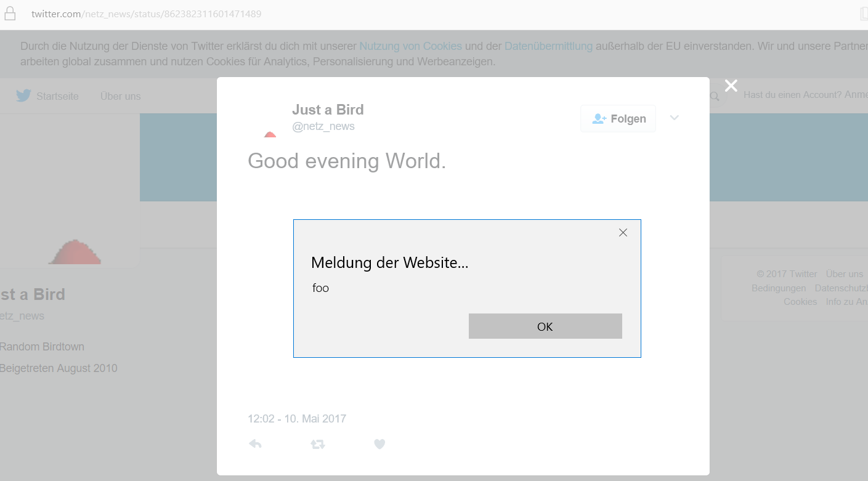
Task: Click the Beigetreten August 2010 text
Action: [x=59, y=368]
